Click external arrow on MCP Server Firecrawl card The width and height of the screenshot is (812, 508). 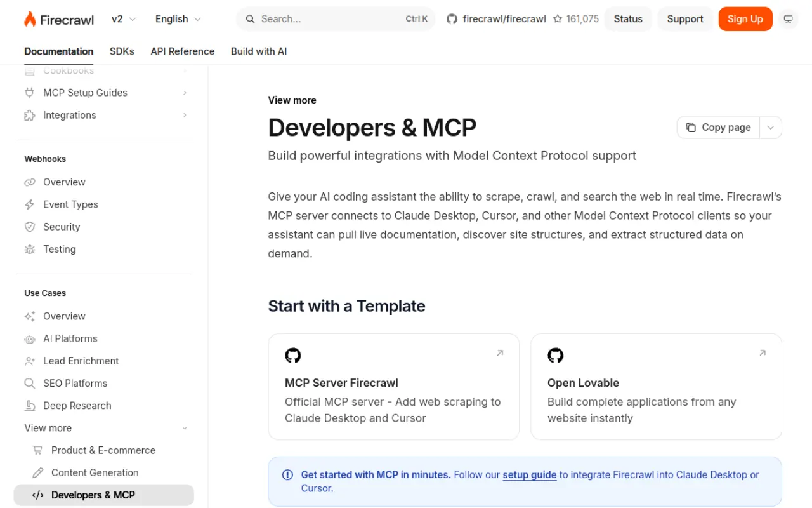(500, 353)
